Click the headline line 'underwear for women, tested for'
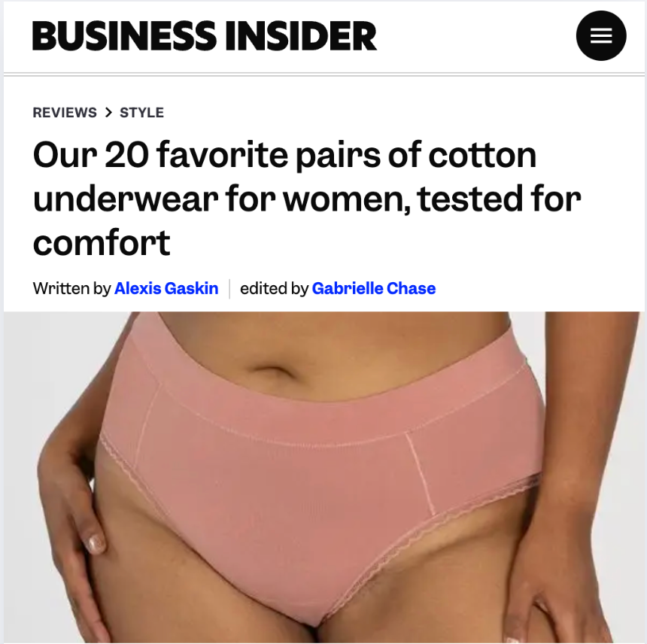Viewport: 647px width, 644px height. click(x=307, y=199)
